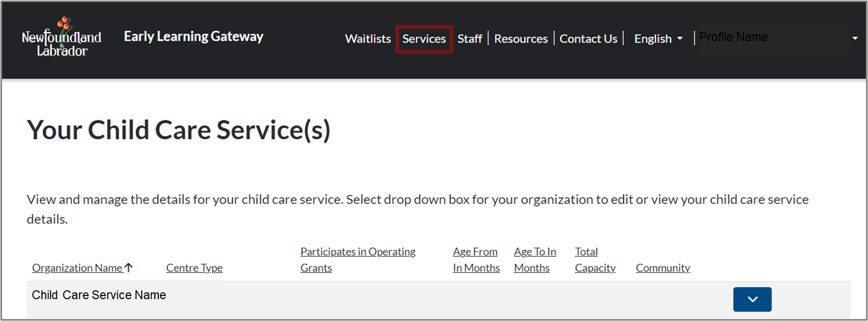
Task: Click the Newfoundland Labrador logo
Action: pos(61,37)
